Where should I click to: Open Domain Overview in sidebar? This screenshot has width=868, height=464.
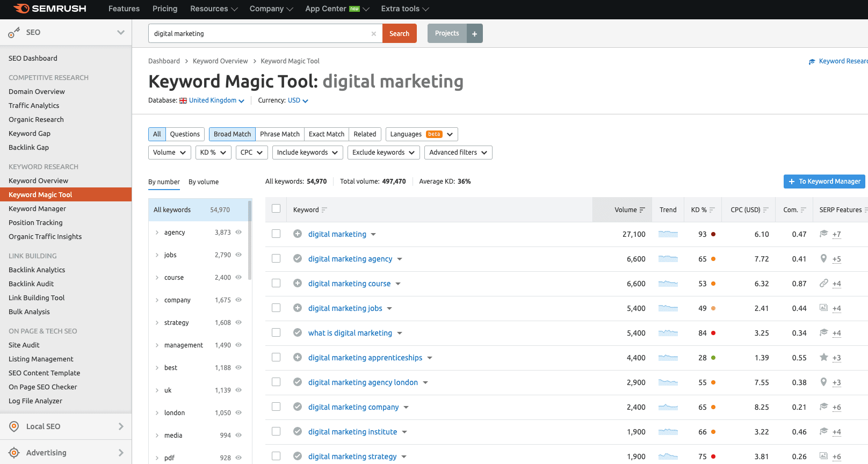(37, 92)
